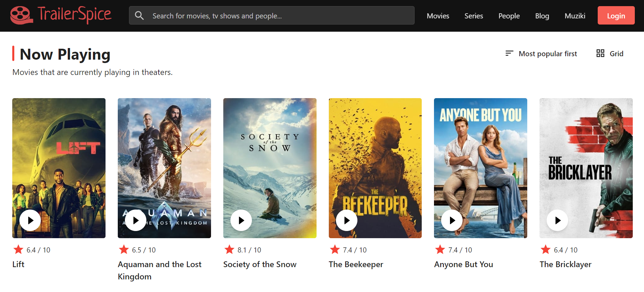
Task: Click the 'Movies that are currently playing' subtitle
Action: click(93, 72)
